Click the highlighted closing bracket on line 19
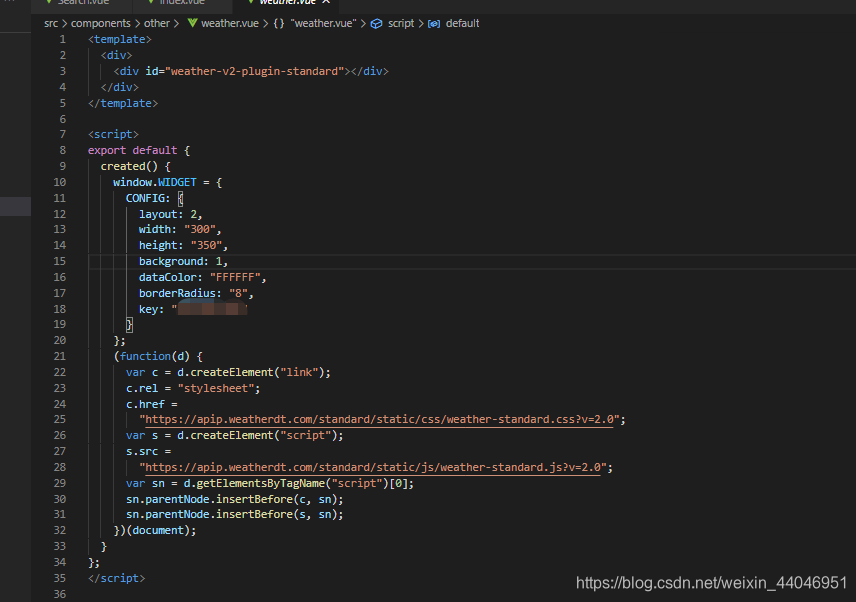This screenshot has width=856, height=602. click(x=129, y=325)
